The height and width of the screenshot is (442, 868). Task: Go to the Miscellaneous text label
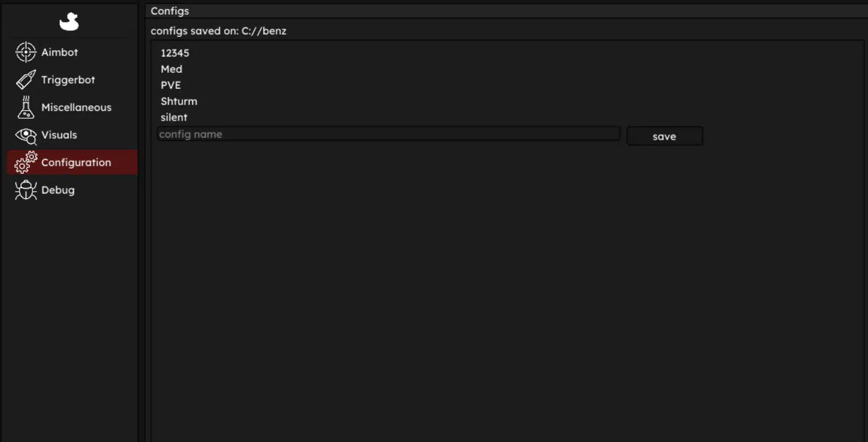click(77, 107)
